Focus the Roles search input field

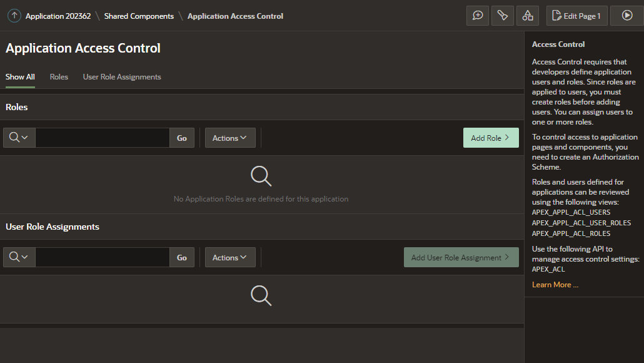(103, 138)
